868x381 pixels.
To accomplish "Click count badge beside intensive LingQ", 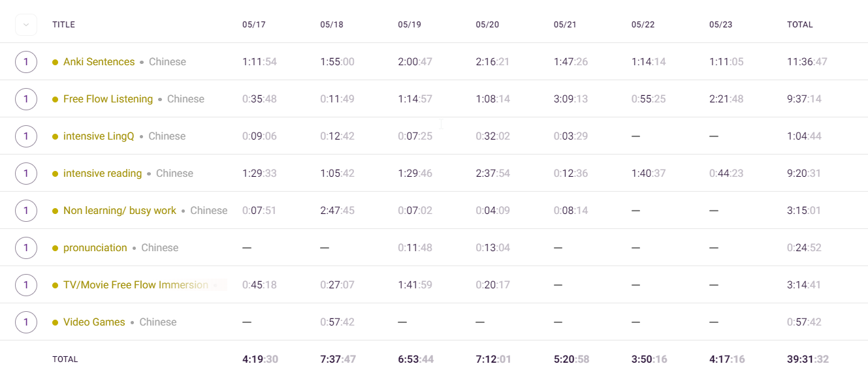I will click(26, 136).
